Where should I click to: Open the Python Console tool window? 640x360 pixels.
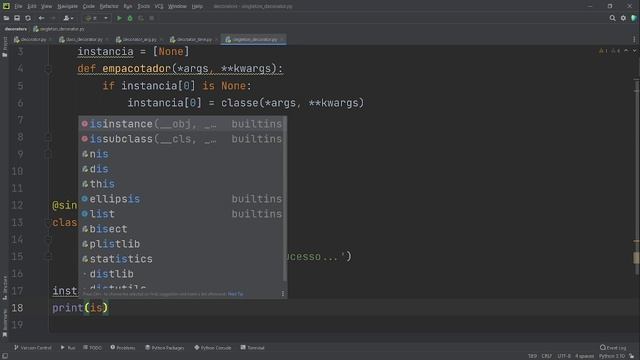click(x=213, y=348)
